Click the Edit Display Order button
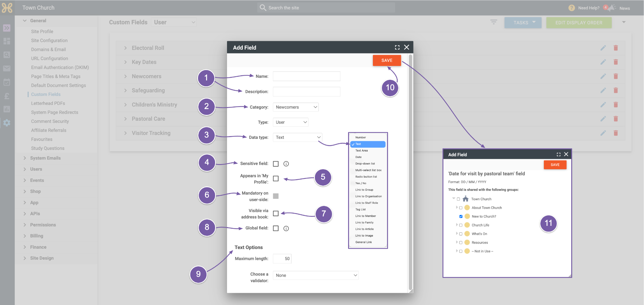Viewport: 644px width, 305px height. click(x=579, y=23)
